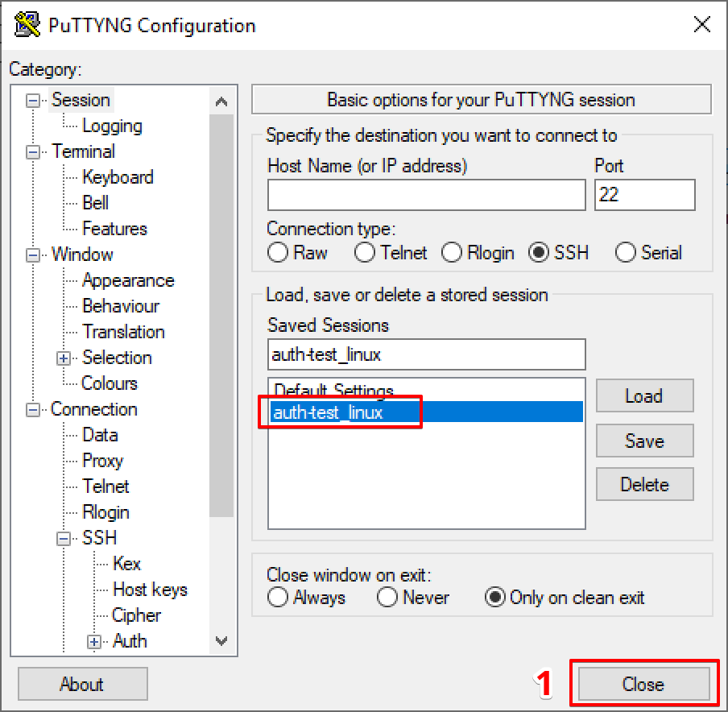Open the Logging category

[113, 126]
